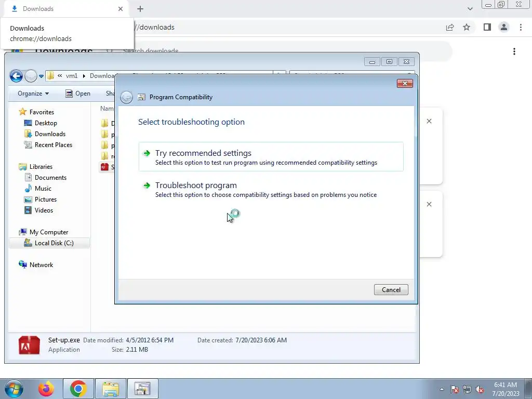Click the Chrome address bar
This screenshot has height=399, width=532.
coord(288,27)
